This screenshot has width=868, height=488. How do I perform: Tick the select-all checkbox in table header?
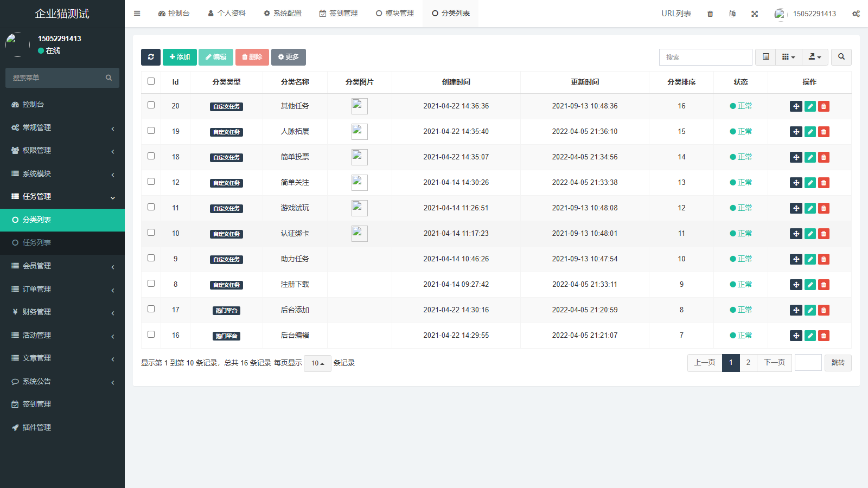(151, 81)
